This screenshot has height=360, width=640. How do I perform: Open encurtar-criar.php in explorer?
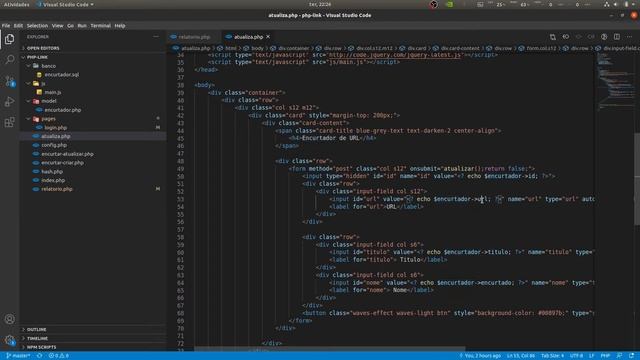[x=62, y=163]
